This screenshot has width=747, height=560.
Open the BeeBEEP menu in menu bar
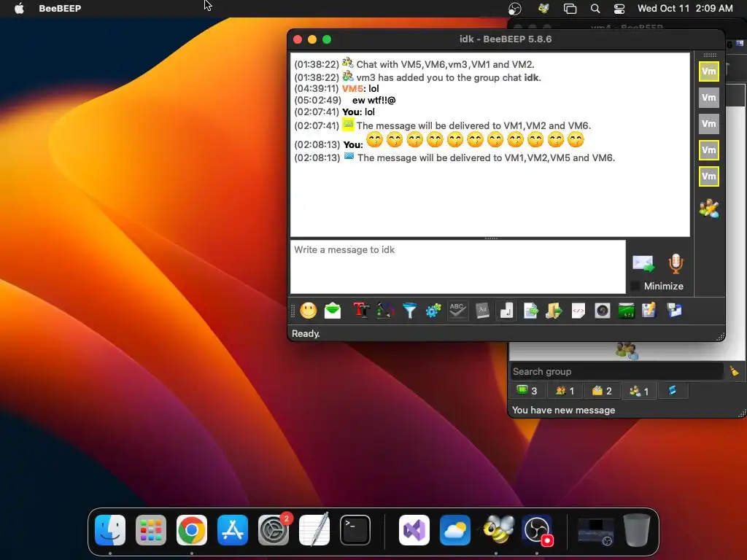[x=60, y=8]
